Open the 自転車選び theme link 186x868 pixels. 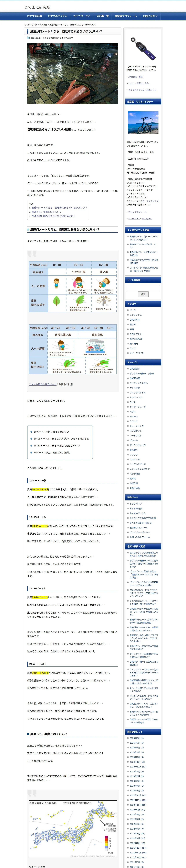135,369
